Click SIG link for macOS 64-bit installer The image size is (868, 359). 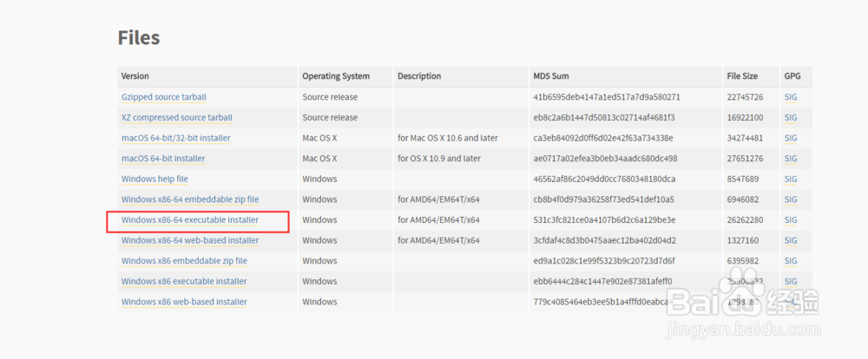[790, 159]
